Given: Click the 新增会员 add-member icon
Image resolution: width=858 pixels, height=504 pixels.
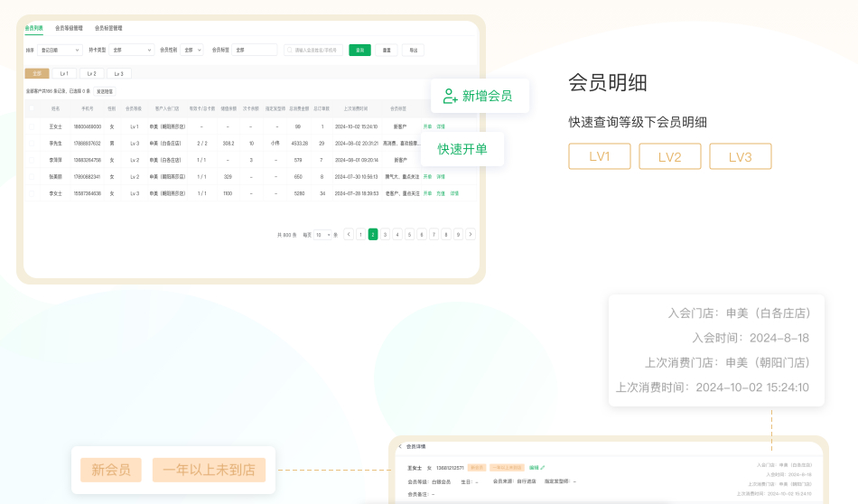Looking at the screenshot, I should tap(449, 96).
